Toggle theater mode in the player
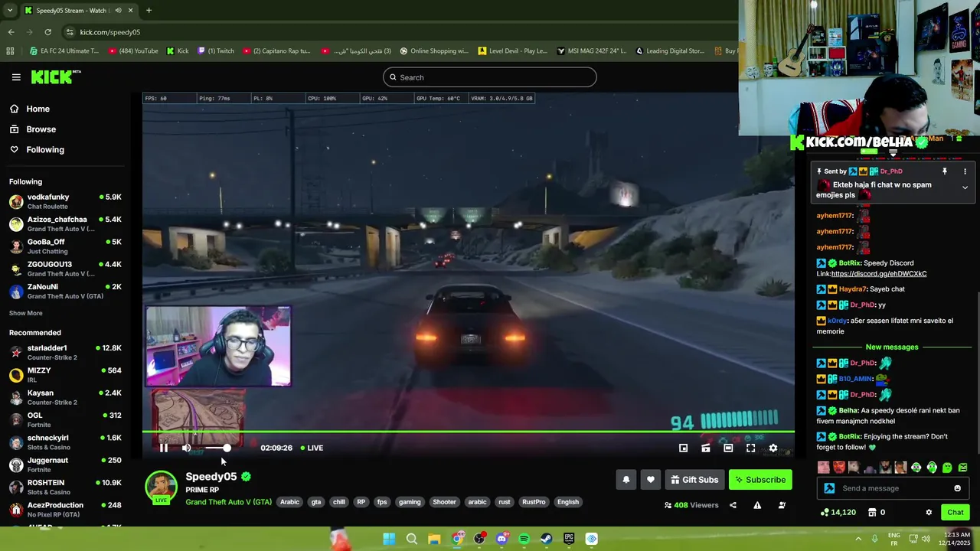980x551 pixels. 728,448
